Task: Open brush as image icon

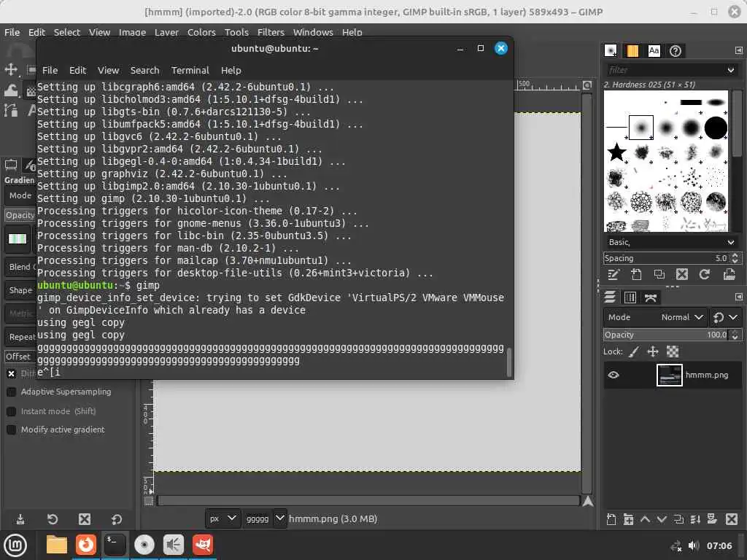Action: point(729,274)
